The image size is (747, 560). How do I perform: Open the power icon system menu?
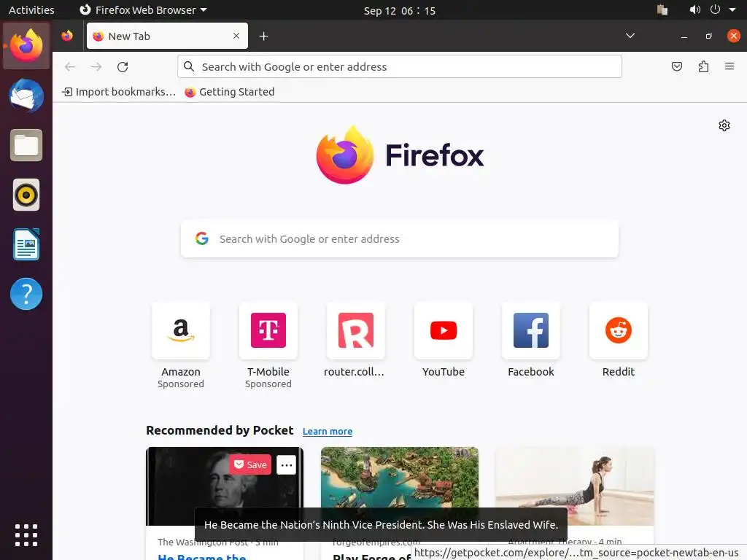[715, 10]
